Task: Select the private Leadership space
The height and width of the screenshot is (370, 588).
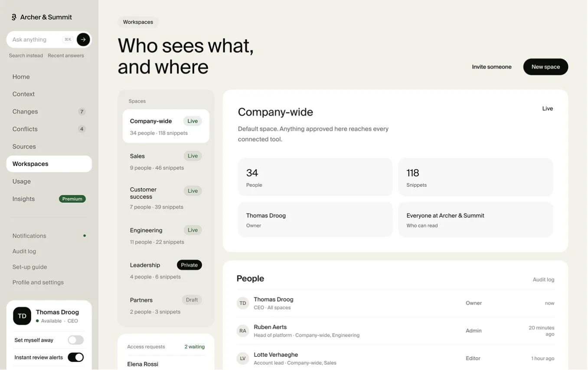Action: coord(166,270)
